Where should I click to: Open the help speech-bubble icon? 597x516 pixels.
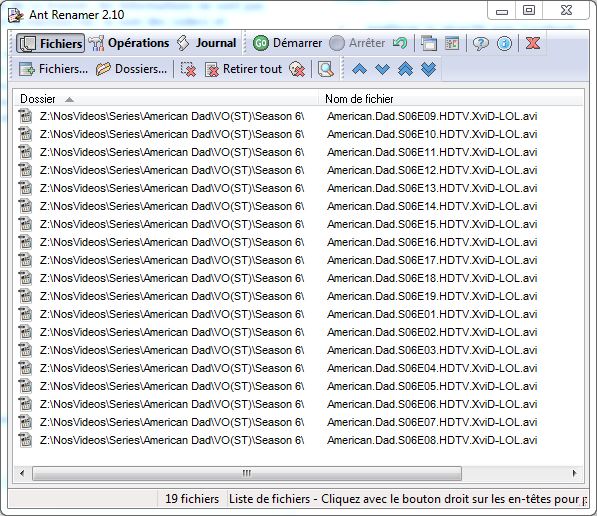(480, 43)
